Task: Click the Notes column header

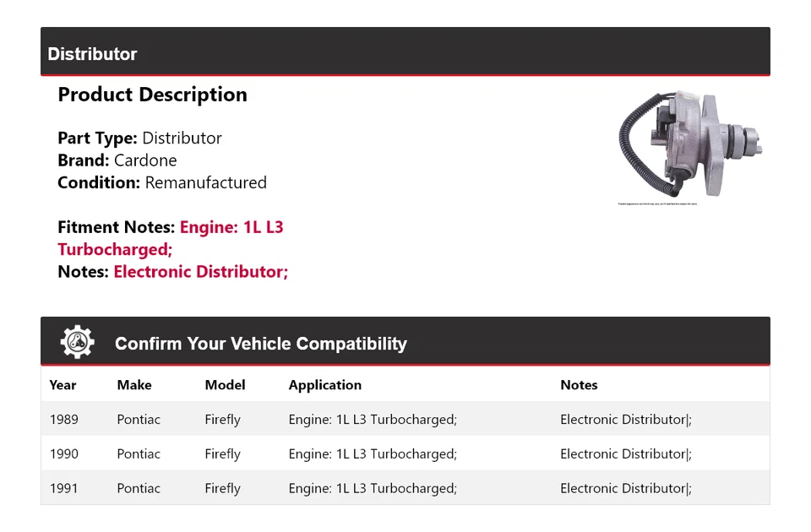Action: pos(579,385)
